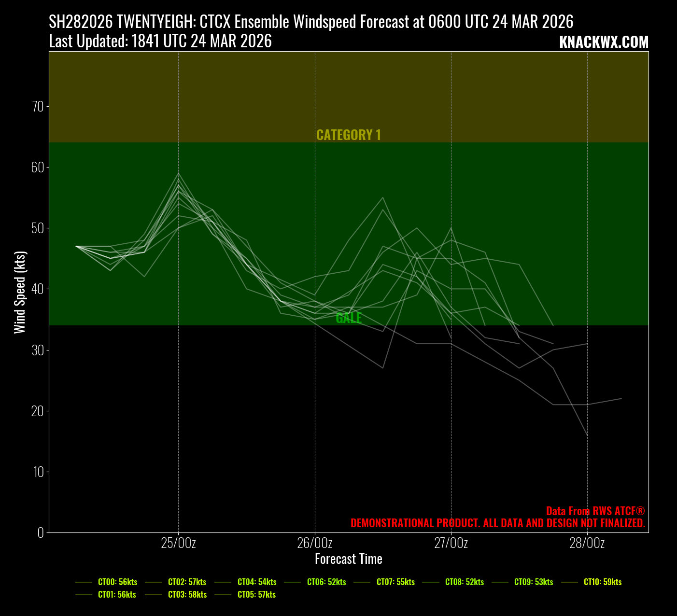This screenshot has height=616, width=677.
Task: Click the green GALE threshold label
Action: tap(349, 318)
